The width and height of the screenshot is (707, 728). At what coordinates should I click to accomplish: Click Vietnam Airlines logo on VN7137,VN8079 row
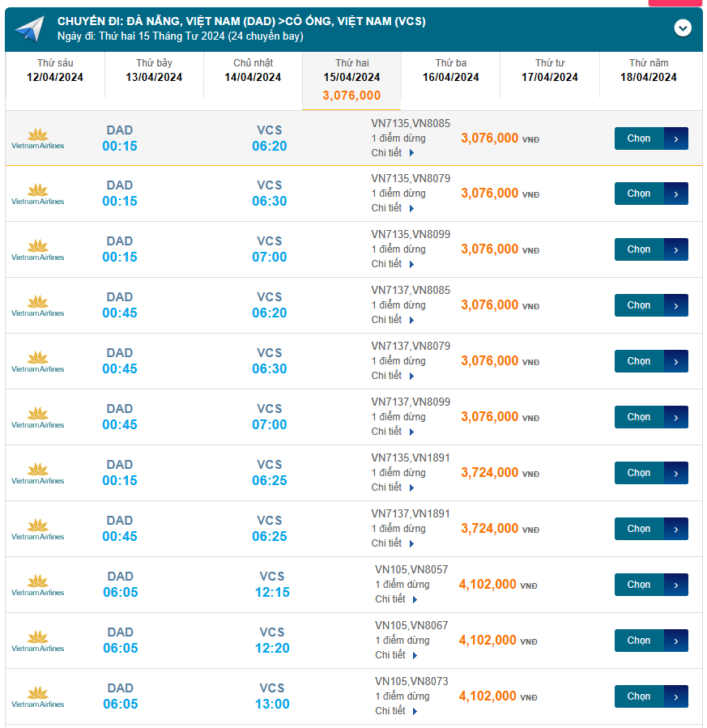[37, 362]
